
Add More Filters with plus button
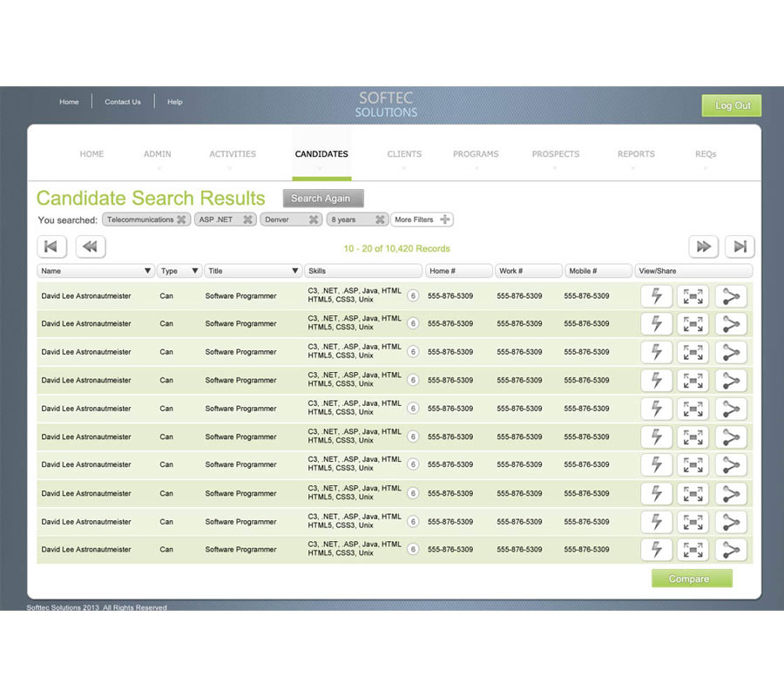[444, 220]
